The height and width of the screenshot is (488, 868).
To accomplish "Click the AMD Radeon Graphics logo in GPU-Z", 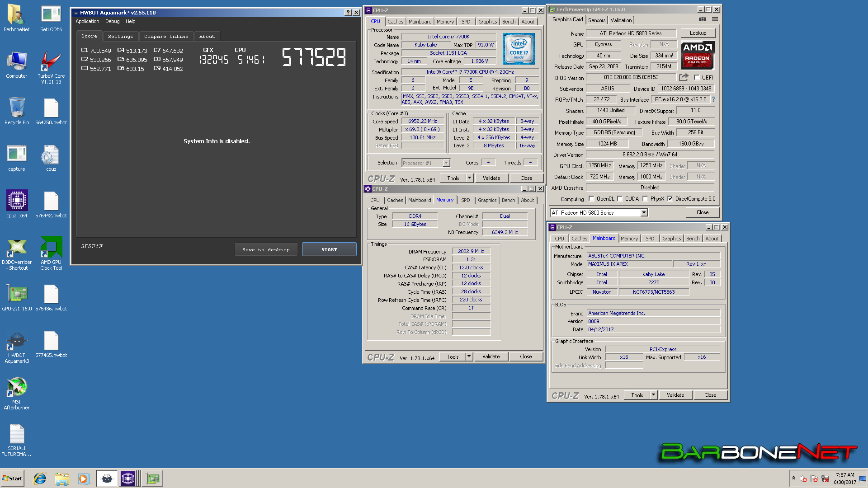I will [698, 55].
